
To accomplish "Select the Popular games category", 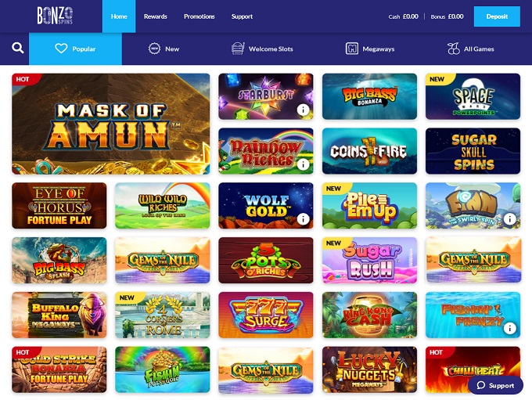I will (x=75, y=49).
